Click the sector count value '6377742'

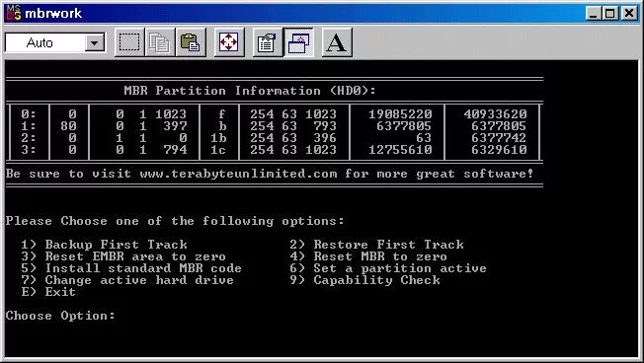point(499,138)
